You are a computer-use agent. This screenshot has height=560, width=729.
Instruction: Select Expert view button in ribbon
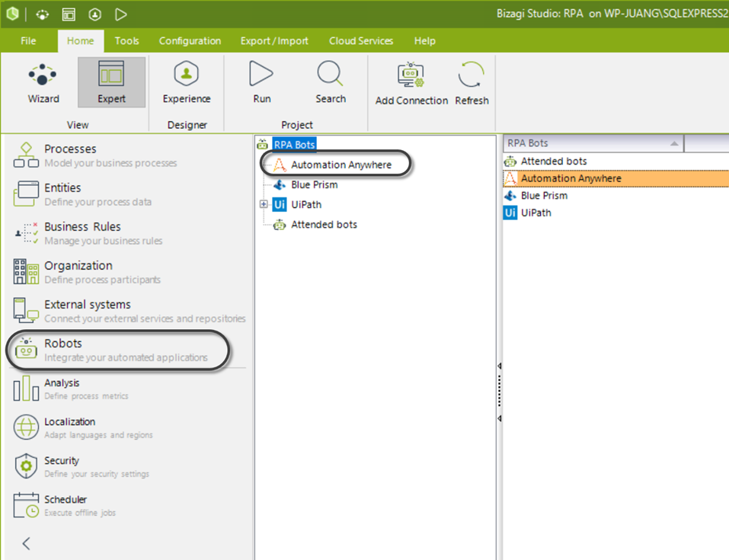pyautogui.click(x=111, y=82)
